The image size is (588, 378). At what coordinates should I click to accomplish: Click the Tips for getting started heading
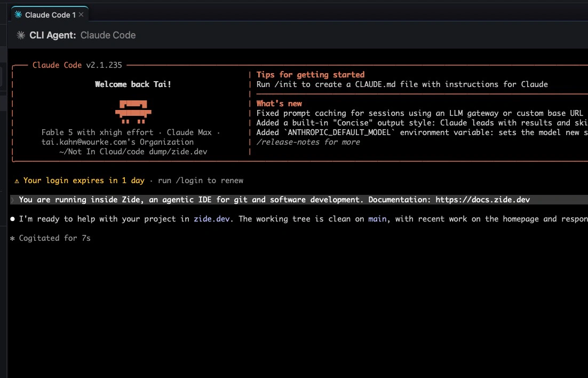tap(311, 75)
